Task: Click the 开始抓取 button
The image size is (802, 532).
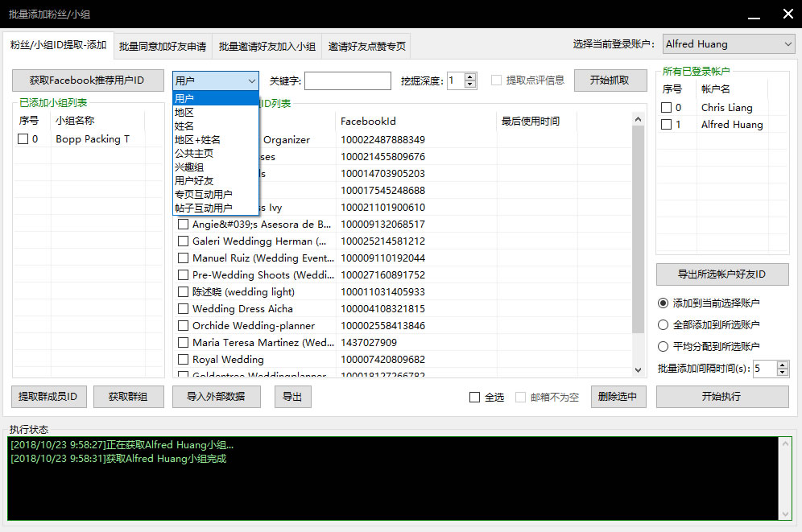Action: tap(610, 80)
